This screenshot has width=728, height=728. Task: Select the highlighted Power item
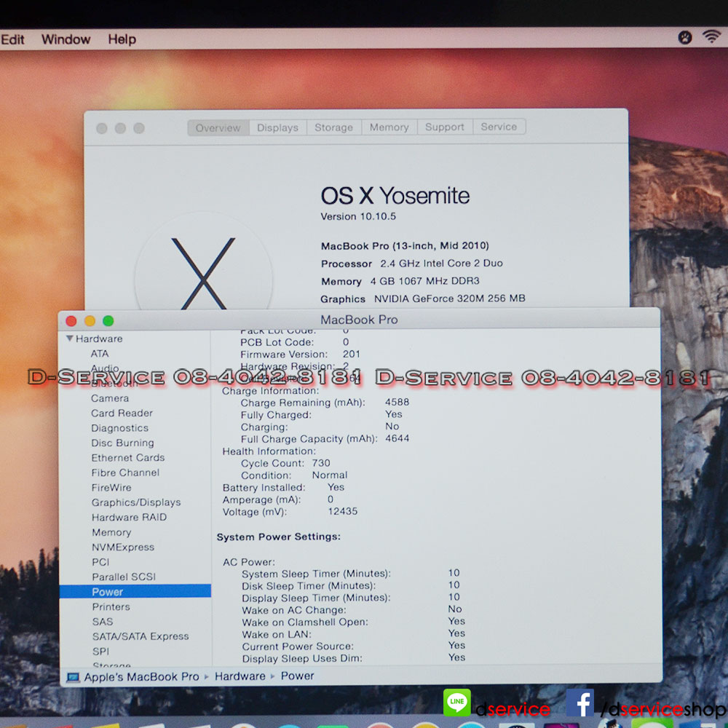[135, 591]
